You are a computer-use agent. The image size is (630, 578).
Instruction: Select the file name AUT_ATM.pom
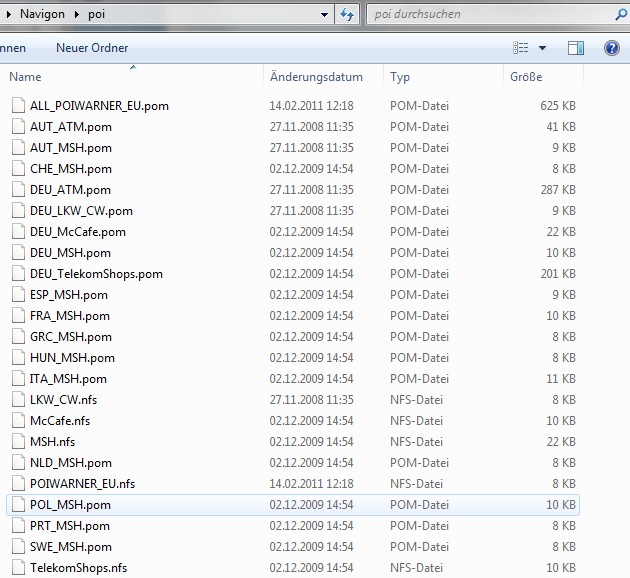[71, 127]
